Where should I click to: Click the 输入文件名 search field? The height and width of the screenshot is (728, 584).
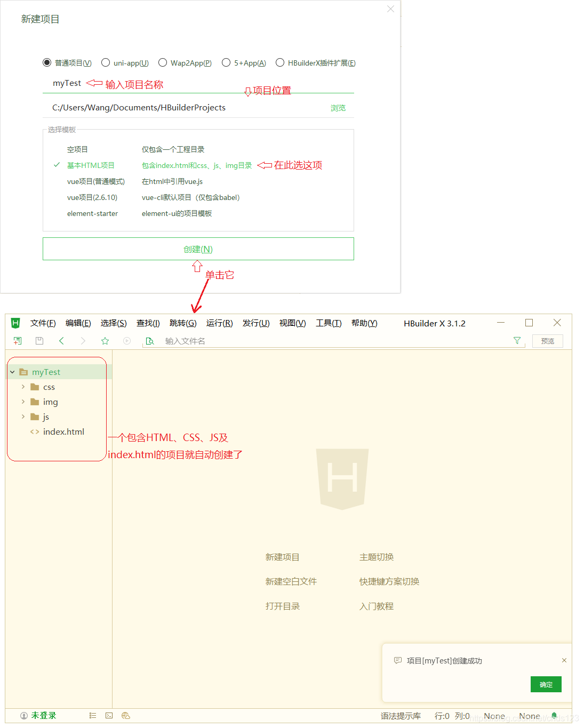333,341
